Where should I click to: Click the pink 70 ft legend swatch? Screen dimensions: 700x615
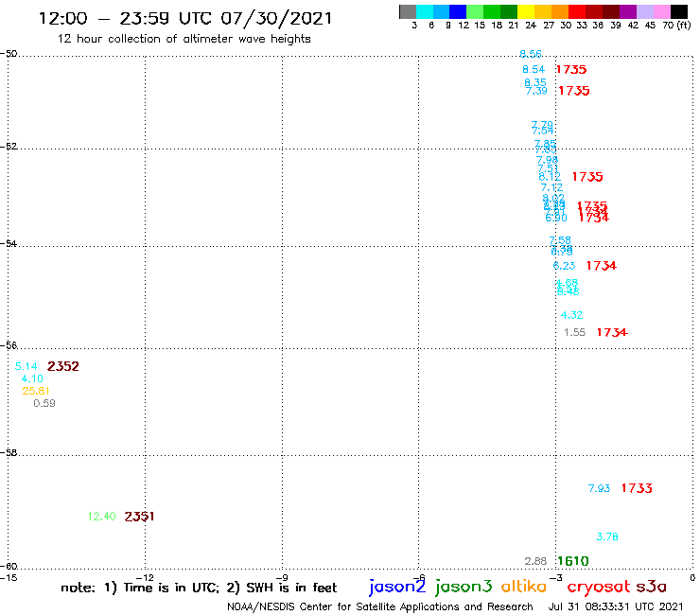[x=661, y=11]
